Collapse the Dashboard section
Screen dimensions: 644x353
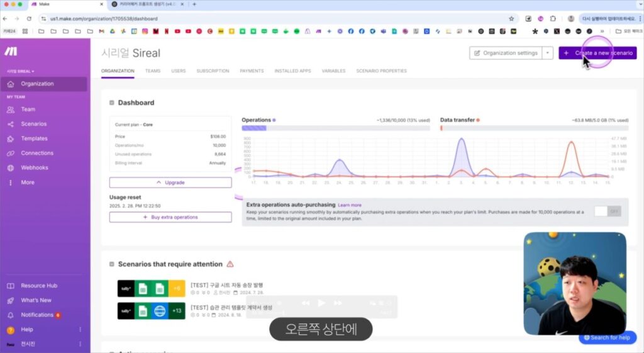tap(112, 103)
